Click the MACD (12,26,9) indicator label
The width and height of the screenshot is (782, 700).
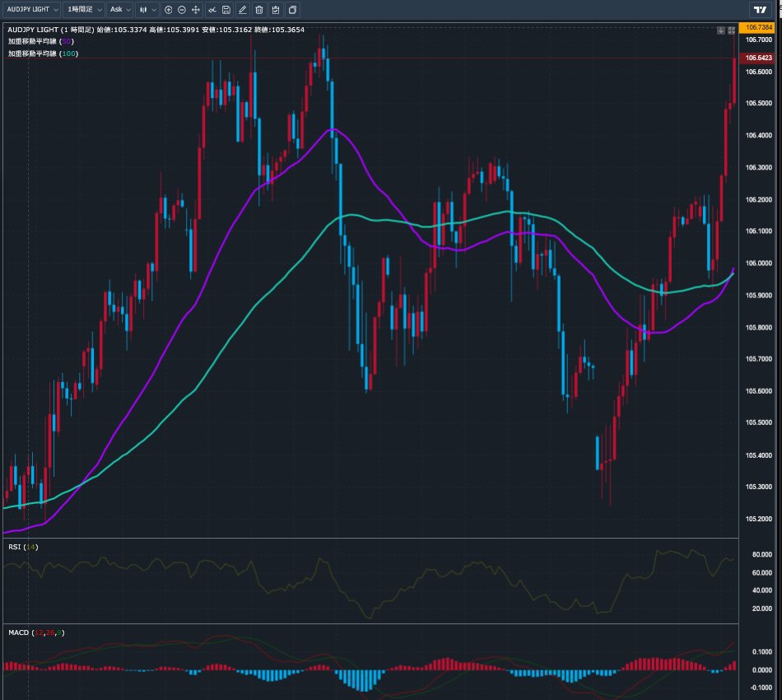coord(36,632)
